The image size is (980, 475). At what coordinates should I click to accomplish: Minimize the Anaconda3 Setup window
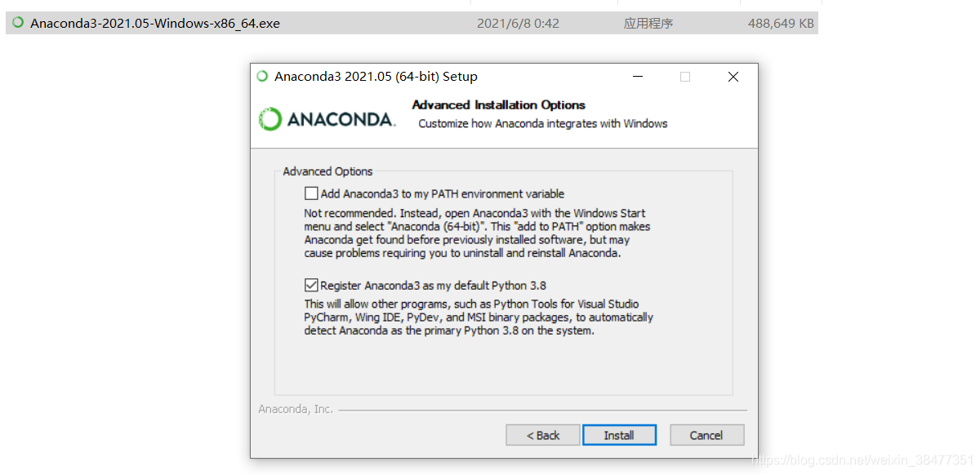tap(637, 77)
